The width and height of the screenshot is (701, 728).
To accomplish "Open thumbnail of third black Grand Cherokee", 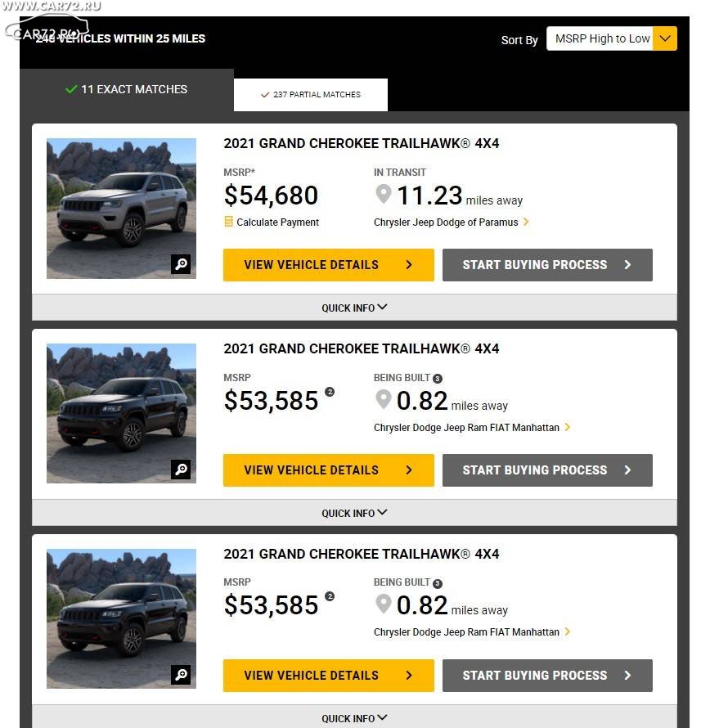I will point(121,618).
